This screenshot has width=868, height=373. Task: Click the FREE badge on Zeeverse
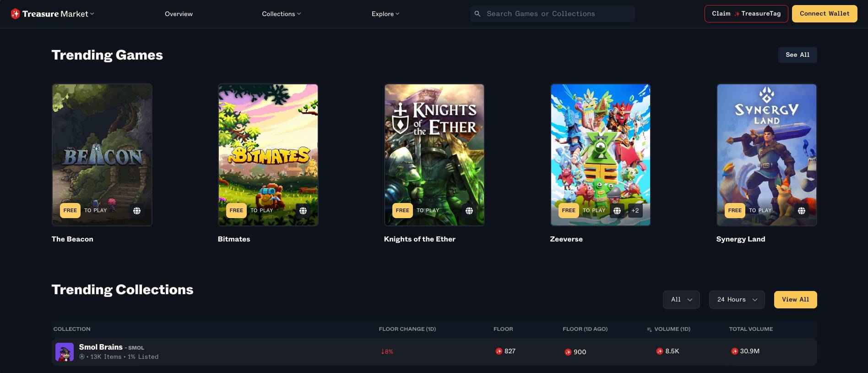569,210
